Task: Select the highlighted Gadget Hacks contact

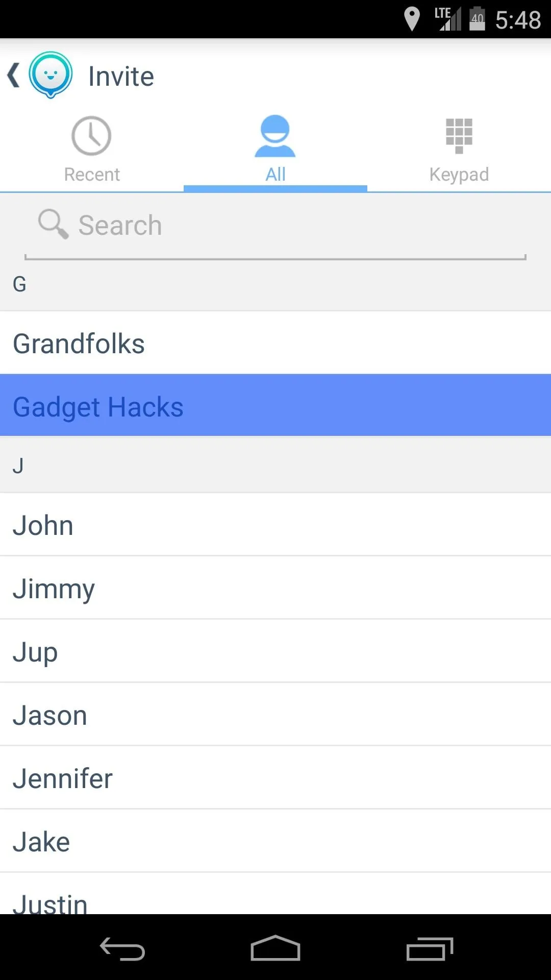Action: point(275,405)
